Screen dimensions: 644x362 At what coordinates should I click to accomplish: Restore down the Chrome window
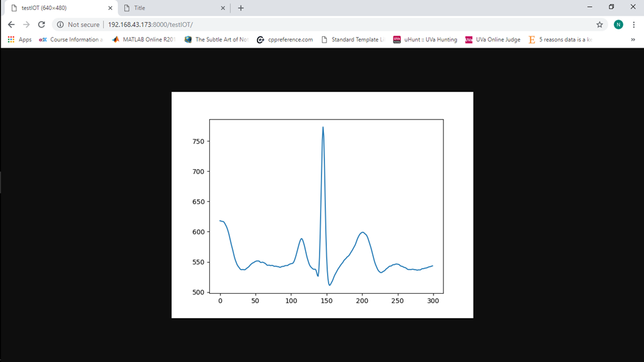(611, 7)
